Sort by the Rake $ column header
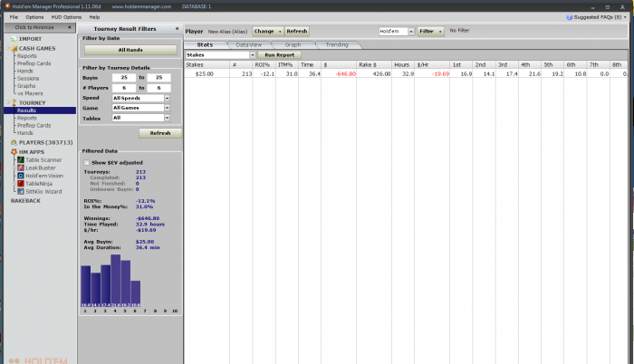634x364 pixels. (373, 64)
